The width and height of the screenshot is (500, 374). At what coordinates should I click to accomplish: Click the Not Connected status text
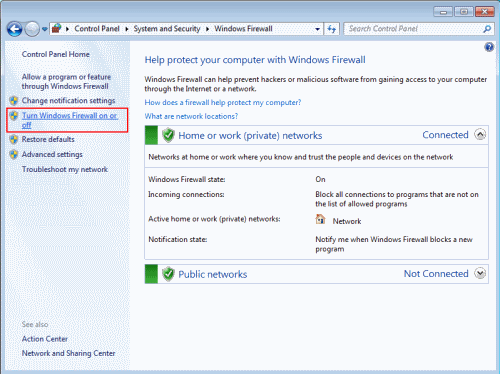436,274
